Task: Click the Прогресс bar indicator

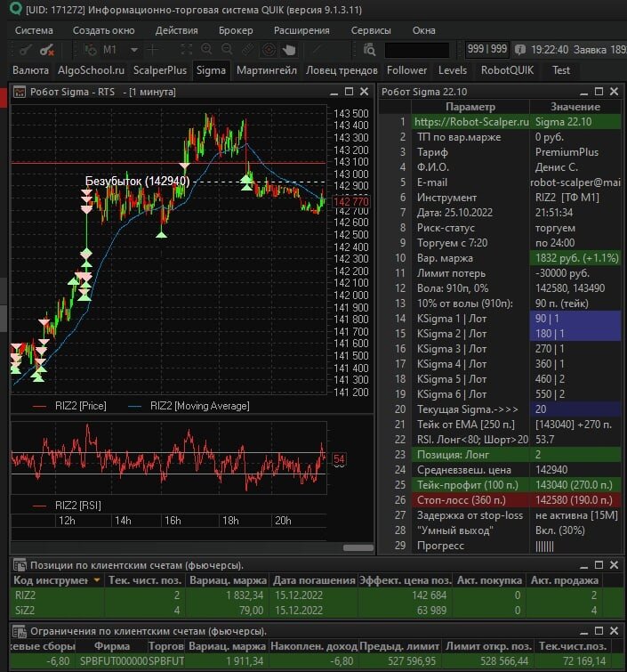Action: [x=544, y=546]
